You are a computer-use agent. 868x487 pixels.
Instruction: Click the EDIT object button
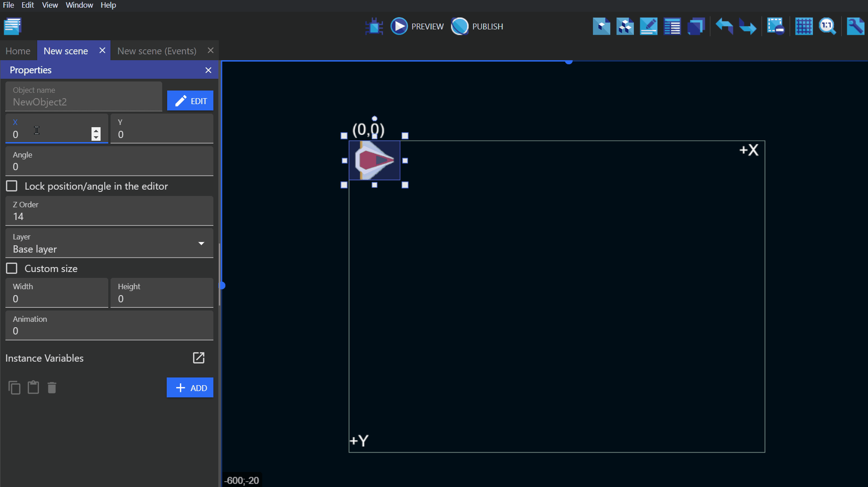tap(190, 100)
